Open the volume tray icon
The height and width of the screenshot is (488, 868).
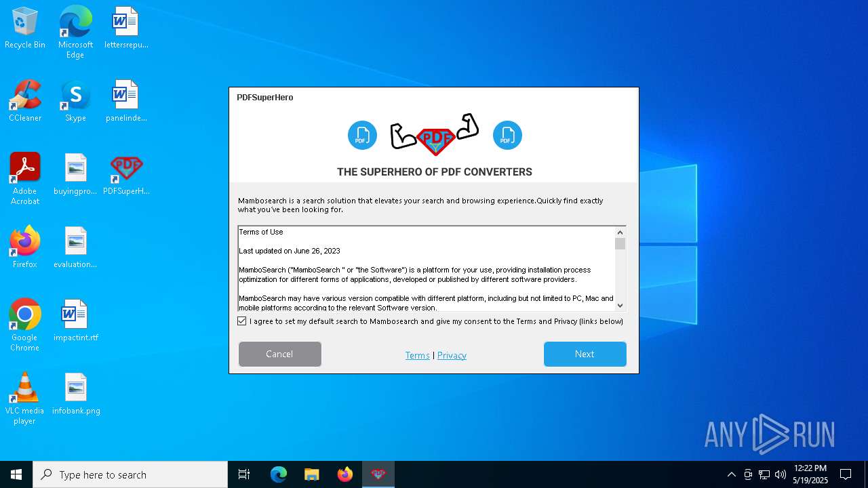[781, 474]
